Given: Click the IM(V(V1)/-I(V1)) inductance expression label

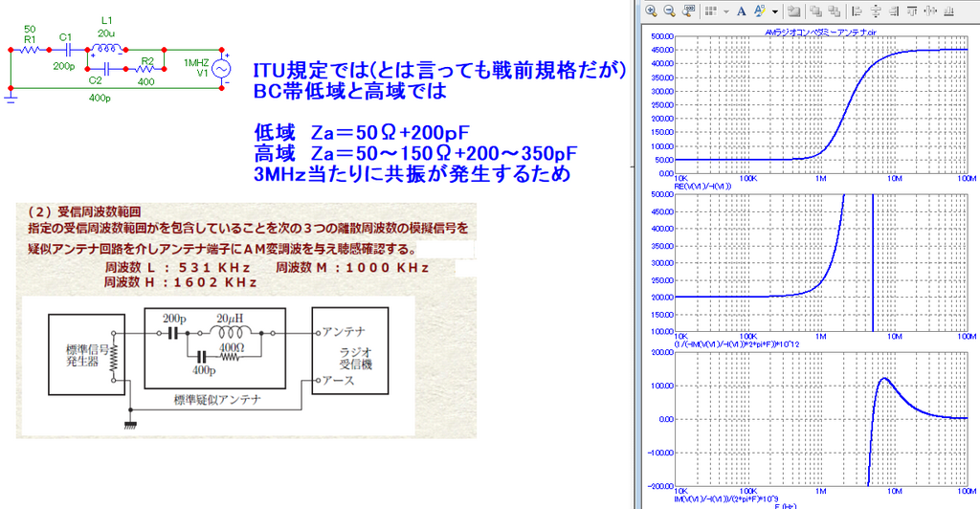Looking at the screenshot, I should tap(725, 498).
